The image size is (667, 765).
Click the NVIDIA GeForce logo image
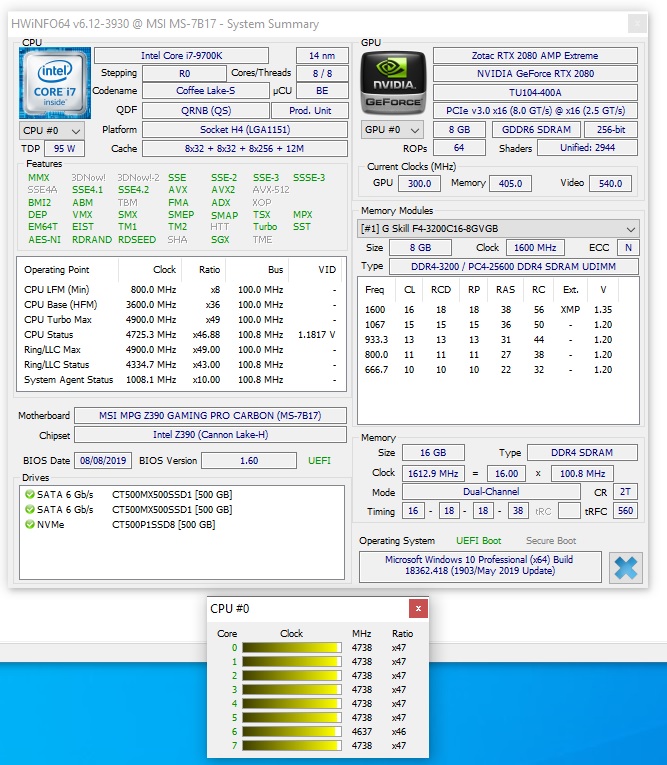pyautogui.click(x=393, y=83)
